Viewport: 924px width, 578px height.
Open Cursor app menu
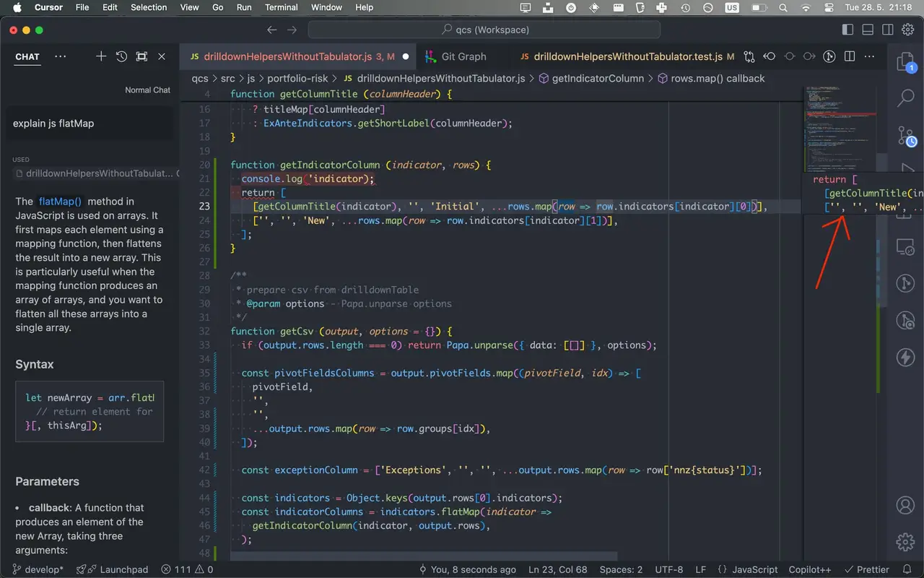[x=48, y=7]
